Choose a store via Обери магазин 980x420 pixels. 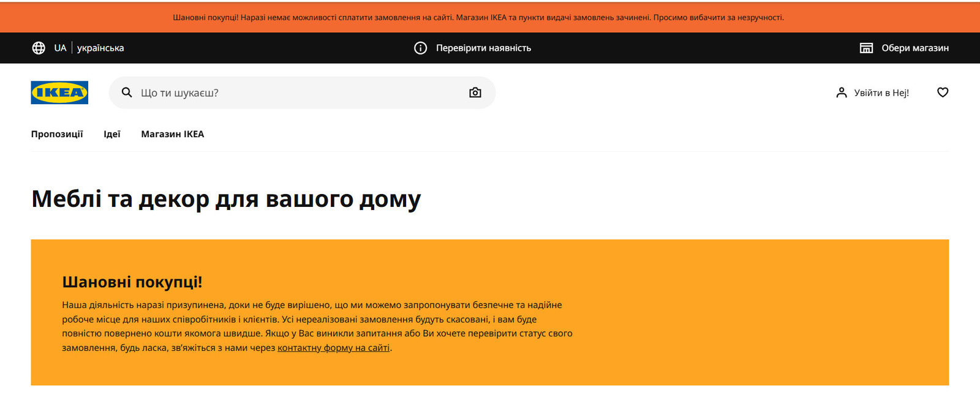(915, 48)
